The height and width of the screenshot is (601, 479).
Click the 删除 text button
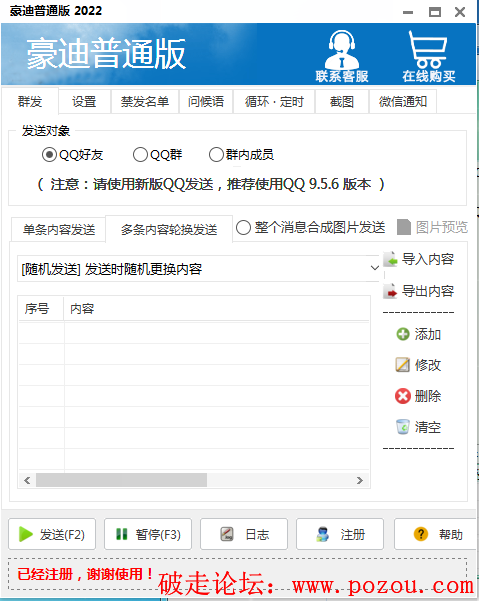coord(428,396)
